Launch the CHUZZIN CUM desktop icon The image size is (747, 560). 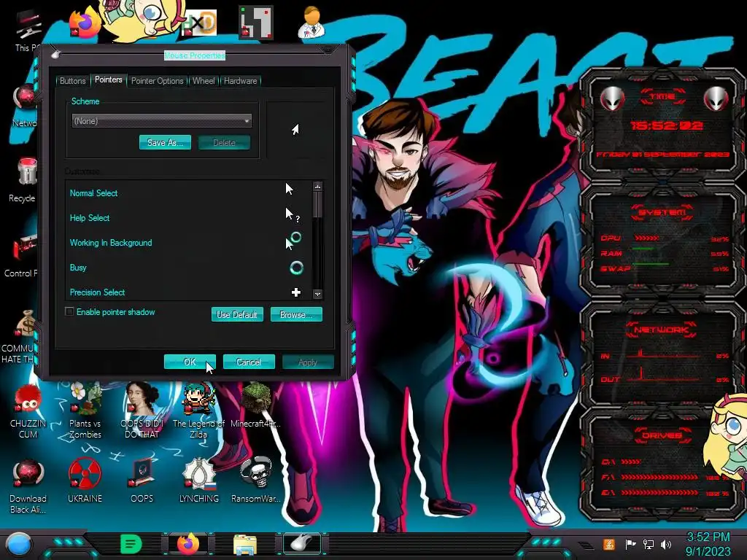tap(28, 411)
